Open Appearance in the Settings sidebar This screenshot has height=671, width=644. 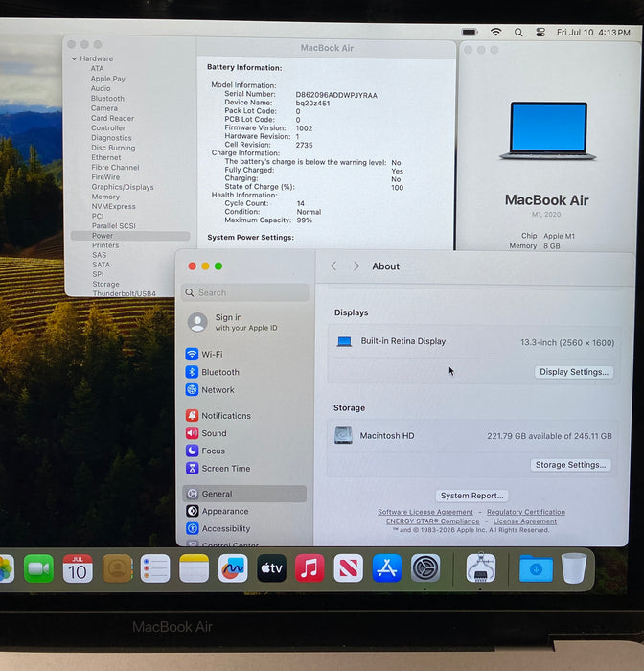click(x=244, y=511)
